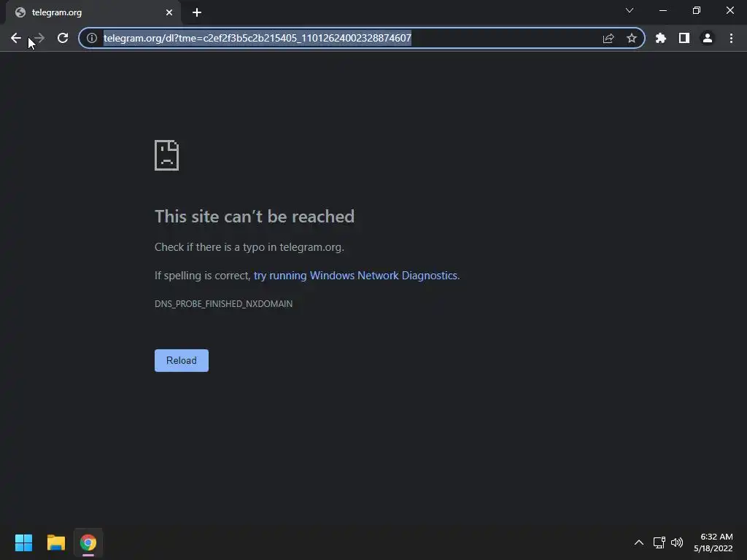Screen dimensions: 747x560
Task: Show hidden system tray icons
Action: point(639,542)
